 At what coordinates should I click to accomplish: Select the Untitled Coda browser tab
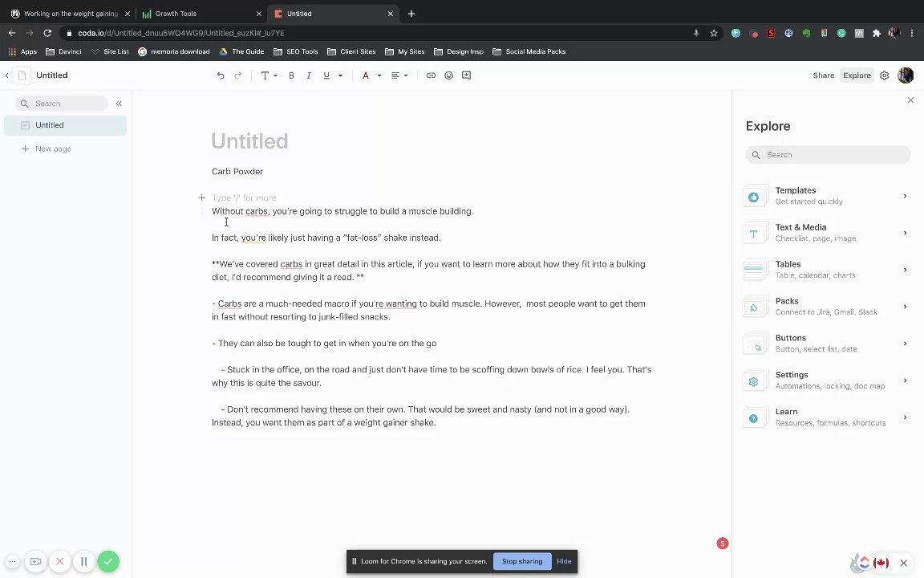(333, 14)
